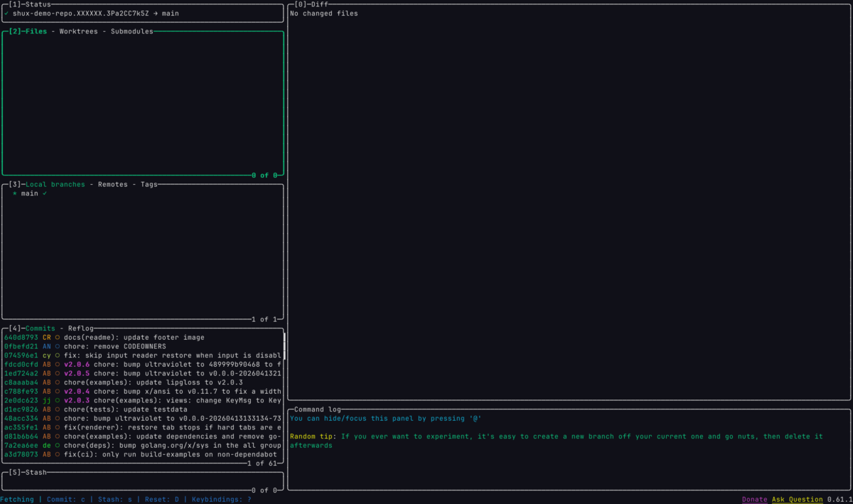The height and width of the screenshot is (504, 853).
Task: Select commit 'chore: remove CODEOWNERS'
Action: pos(142,346)
